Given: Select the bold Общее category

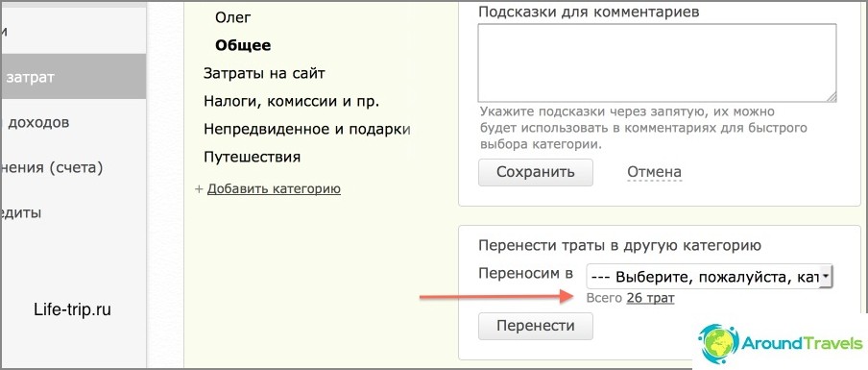Looking at the screenshot, I should (243, 45).
